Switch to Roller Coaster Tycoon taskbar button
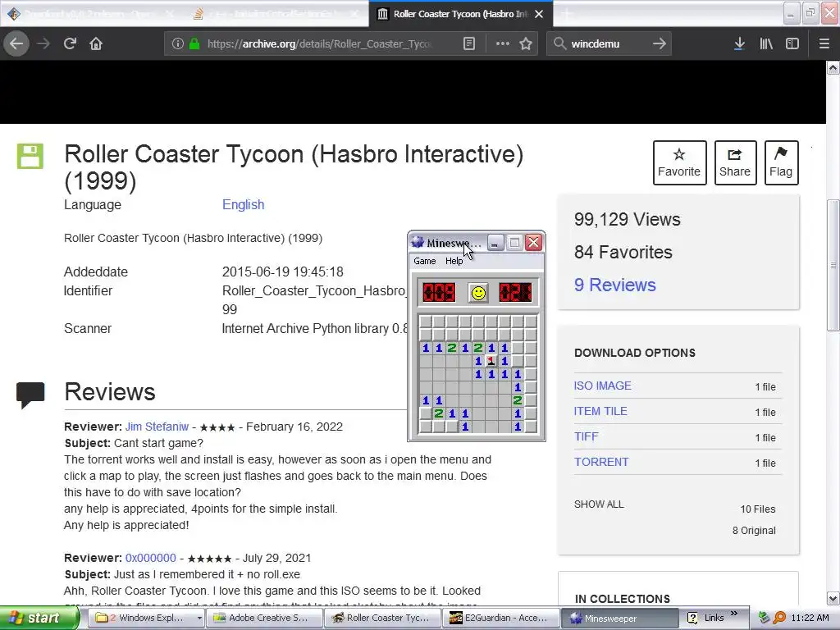The image size is (840, 630). tap(382, 619)
